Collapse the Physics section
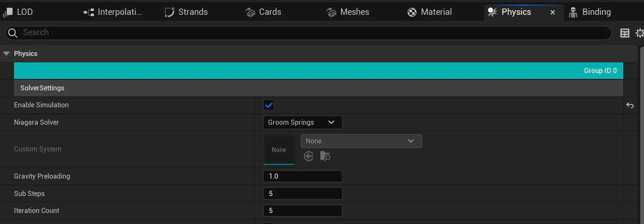The width and height of the screenshot is (644, 224). (x=6, y=53)
